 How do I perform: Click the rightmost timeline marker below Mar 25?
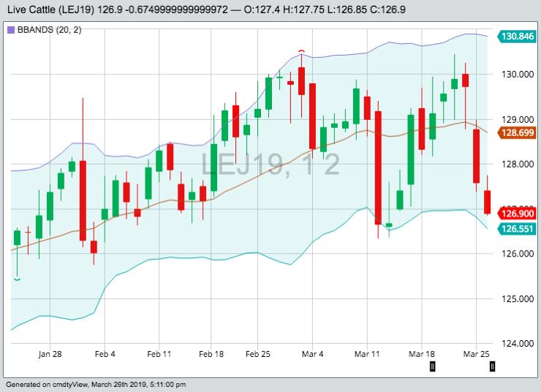pyautogui.click(x=492, y=366)
